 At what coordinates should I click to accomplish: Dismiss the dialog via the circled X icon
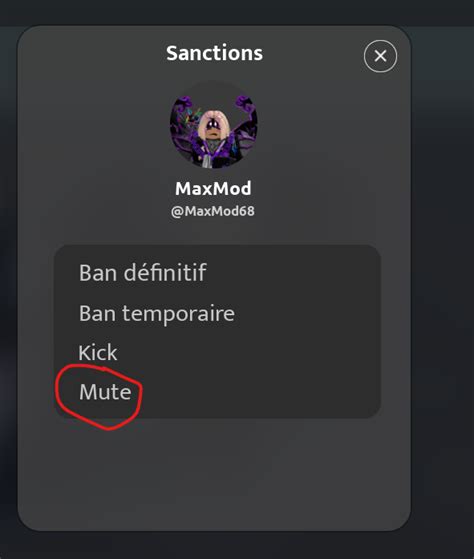click(x=380, y=56)
